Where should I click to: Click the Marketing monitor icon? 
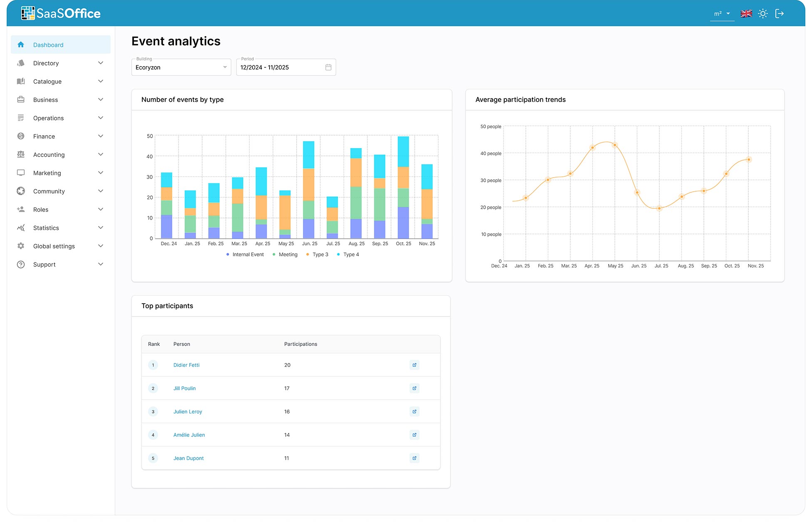21,173
